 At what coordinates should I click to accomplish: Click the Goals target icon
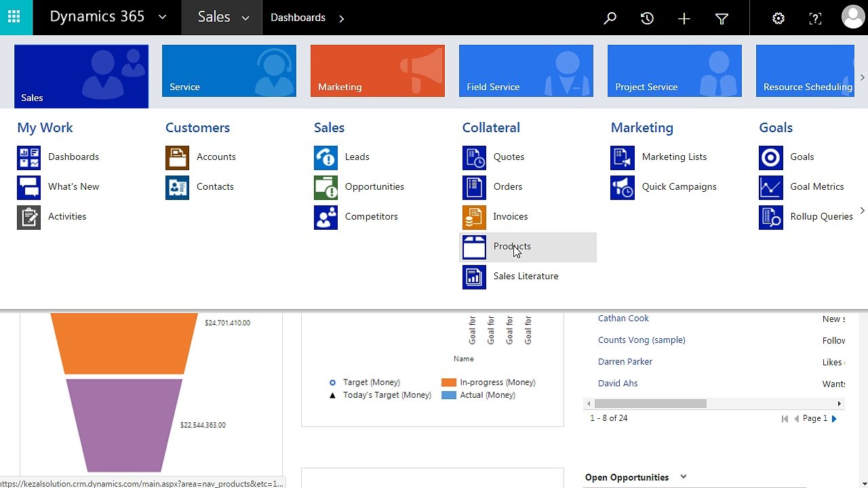click(x=770, y=157)
